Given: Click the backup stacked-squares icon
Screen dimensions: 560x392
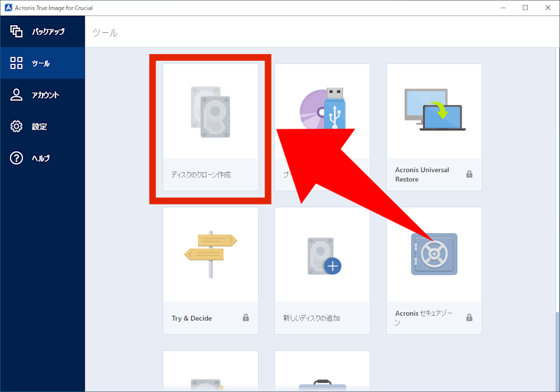Looking at the screenshot, I should pos(16,31).
